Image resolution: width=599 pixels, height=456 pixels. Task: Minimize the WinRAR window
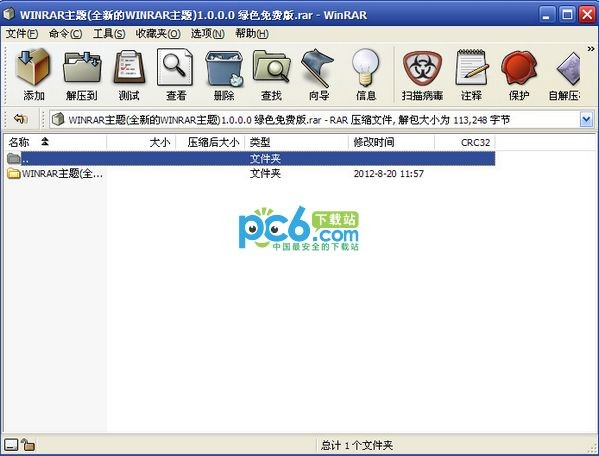point(546,15)
